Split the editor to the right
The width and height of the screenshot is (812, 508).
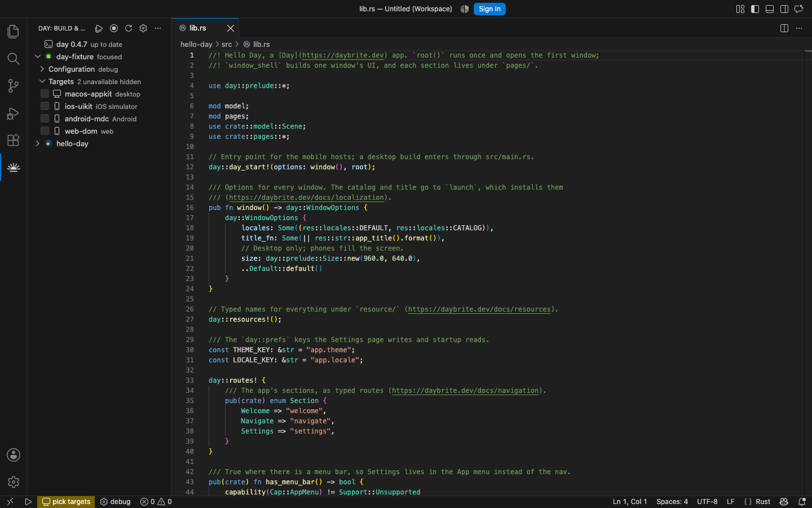(x=784, y=28)
